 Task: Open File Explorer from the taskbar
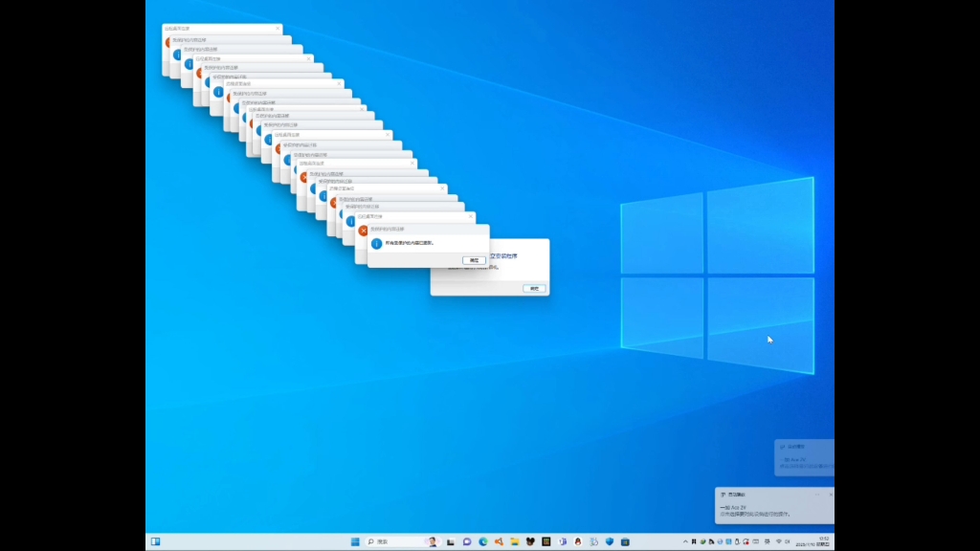514,541
